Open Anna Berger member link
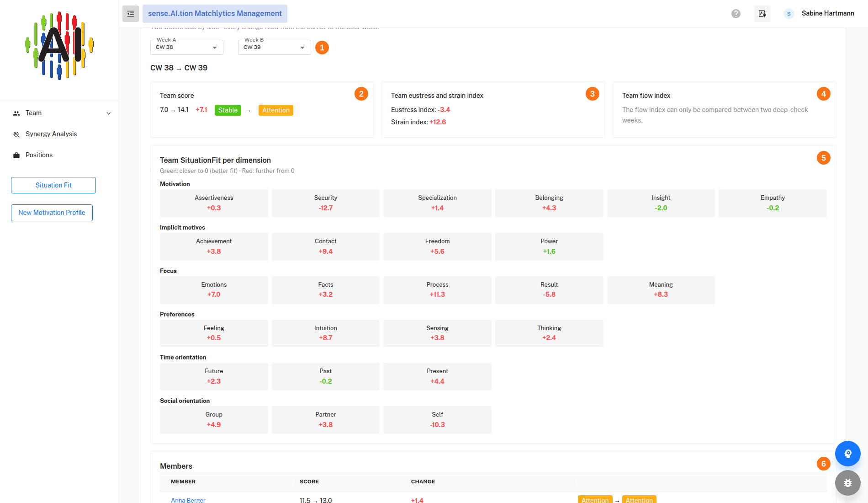Image resolution: width=868 pixels, height=503 pixels. point(188,500)
